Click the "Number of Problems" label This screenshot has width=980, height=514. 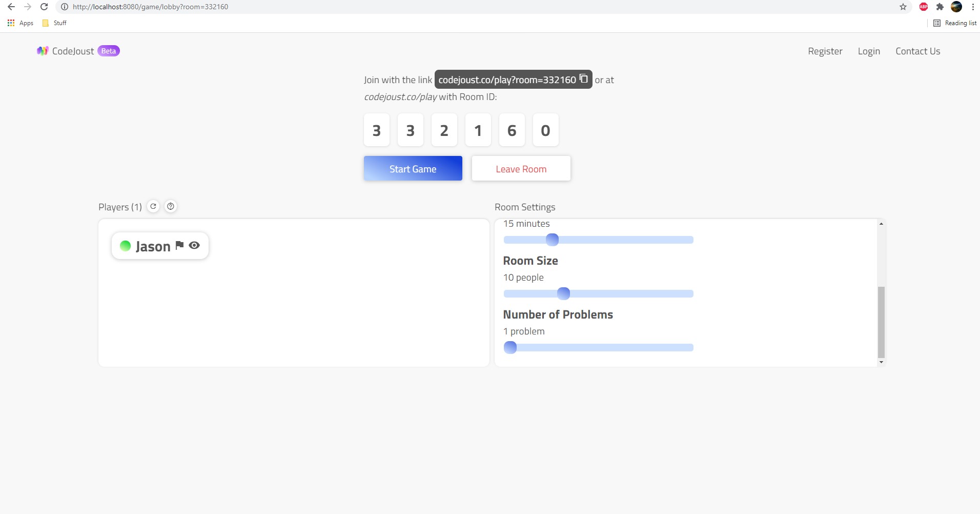558,314
